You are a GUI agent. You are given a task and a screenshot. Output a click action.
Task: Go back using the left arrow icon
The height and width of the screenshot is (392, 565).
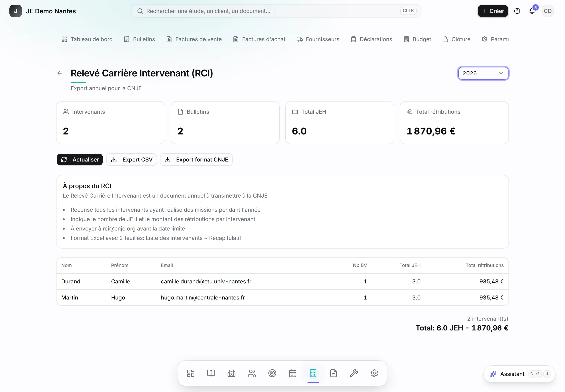click(x=59, y=73)
